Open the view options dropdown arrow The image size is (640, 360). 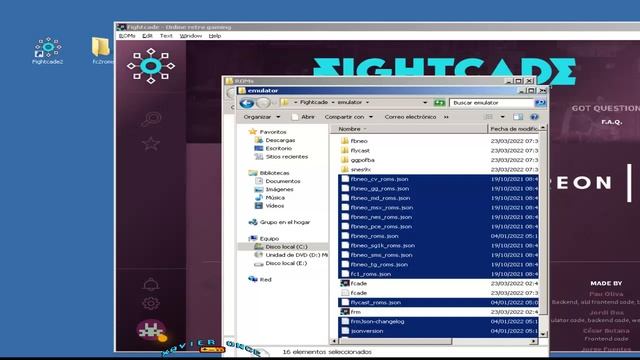pos(502,117)
